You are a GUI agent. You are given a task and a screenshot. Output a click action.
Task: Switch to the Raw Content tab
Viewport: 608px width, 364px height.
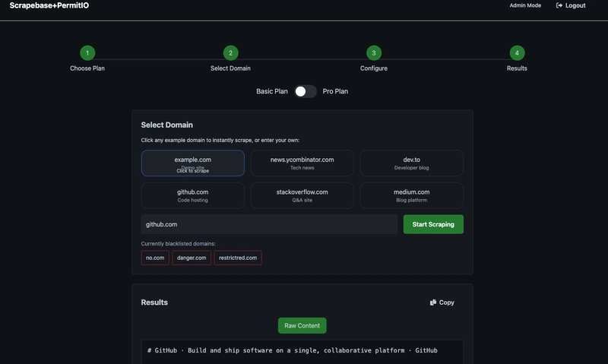point(302,325)
